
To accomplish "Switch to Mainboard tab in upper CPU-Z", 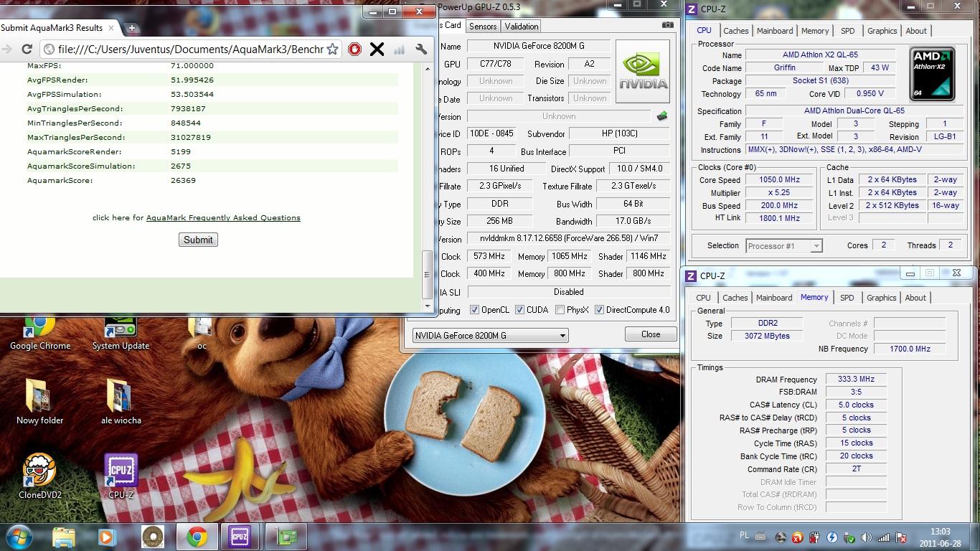I will click(x=774, y=31).
